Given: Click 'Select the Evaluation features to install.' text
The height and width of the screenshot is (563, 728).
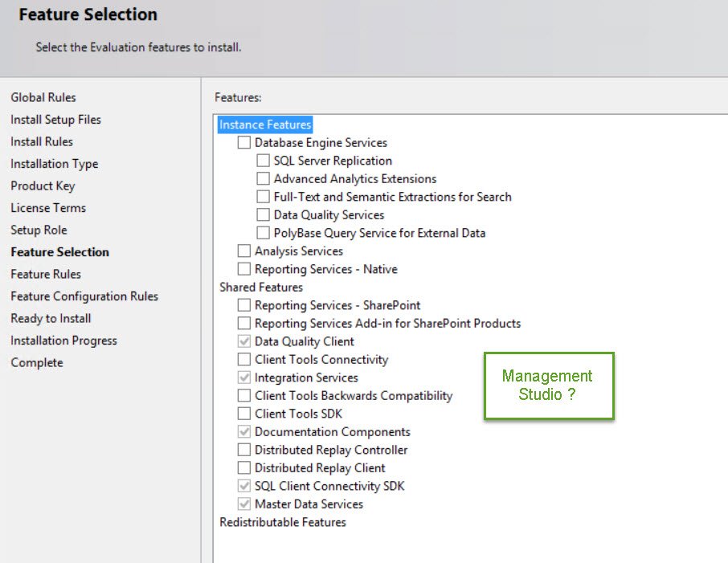Looking at the screenshot, I should [x=138, y=47].
